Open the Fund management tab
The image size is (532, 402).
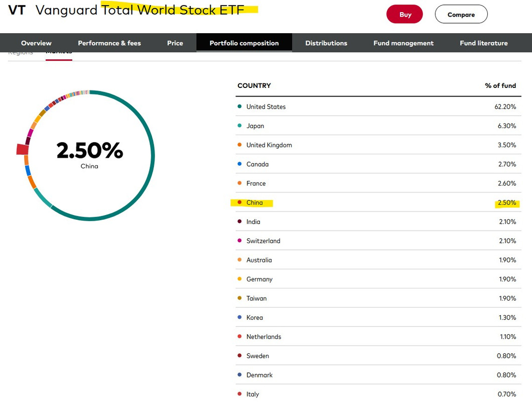(x=404, y=43)
